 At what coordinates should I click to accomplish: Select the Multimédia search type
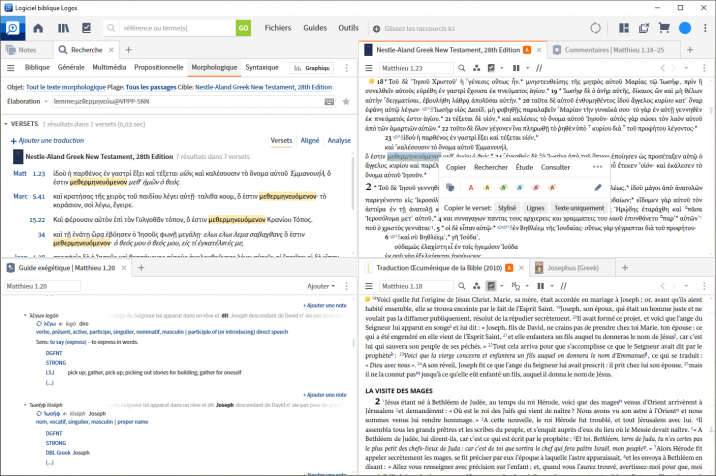[109, 67]
